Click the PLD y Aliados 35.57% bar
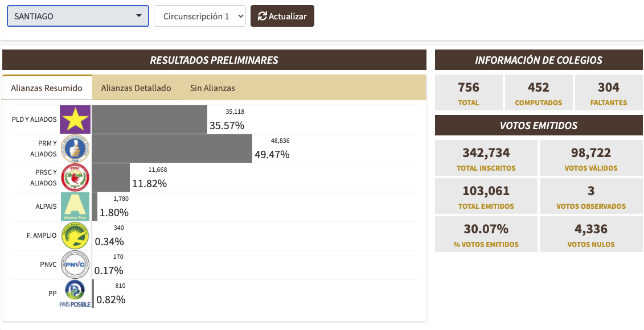644x330 pixels. [149, 119]
